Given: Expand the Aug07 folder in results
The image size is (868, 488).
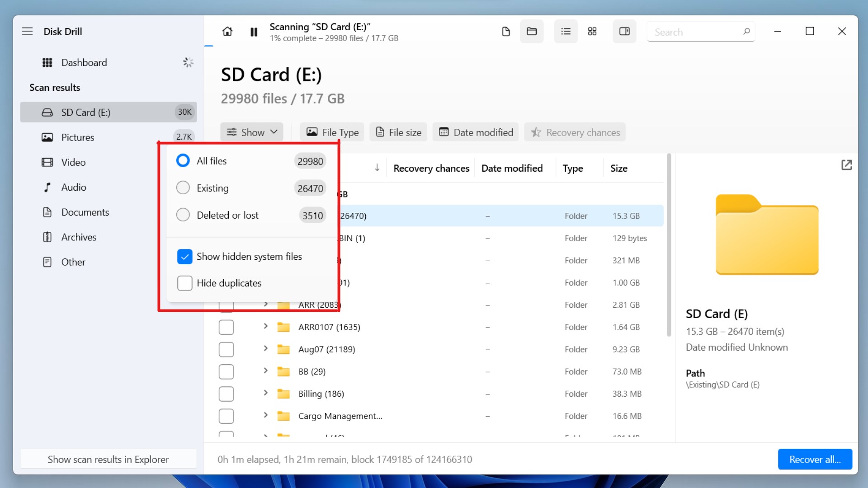Looking at the screenshot, I should pos(264,348).
